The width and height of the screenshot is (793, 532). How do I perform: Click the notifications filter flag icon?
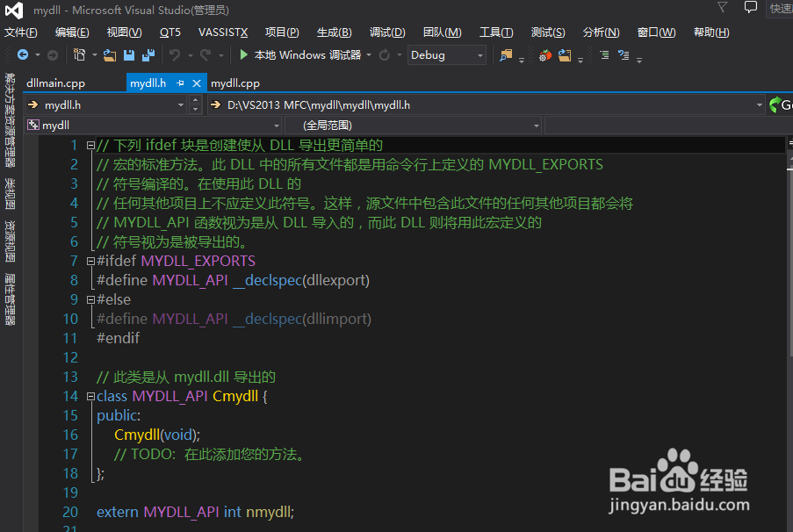coord(723,6)
